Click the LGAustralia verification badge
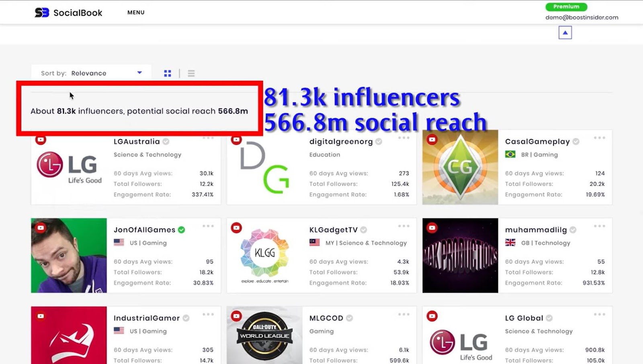 point(166,141)
